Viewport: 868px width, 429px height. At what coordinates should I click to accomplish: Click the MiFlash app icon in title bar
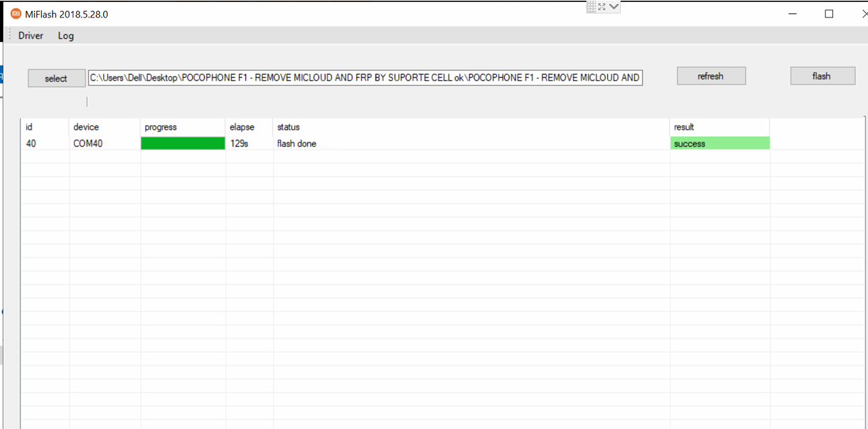16,14
